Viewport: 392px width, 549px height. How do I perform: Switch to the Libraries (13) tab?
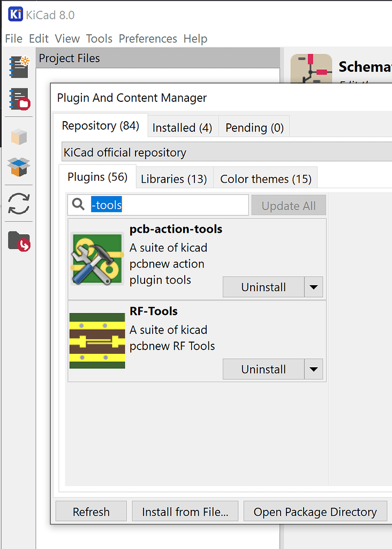coord(174,179)
